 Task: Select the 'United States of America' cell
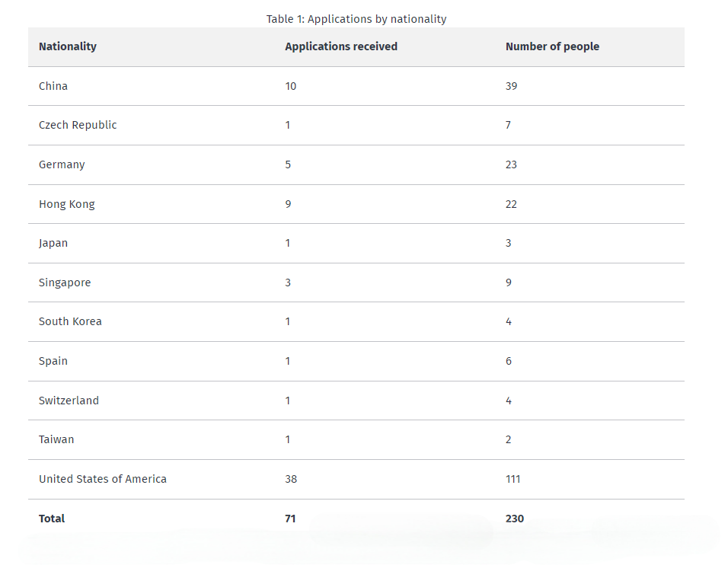[x=103, y=479]
